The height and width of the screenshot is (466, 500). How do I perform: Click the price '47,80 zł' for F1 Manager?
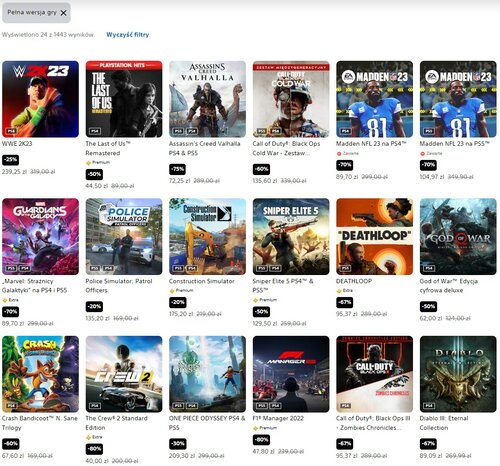click(264, 451)
